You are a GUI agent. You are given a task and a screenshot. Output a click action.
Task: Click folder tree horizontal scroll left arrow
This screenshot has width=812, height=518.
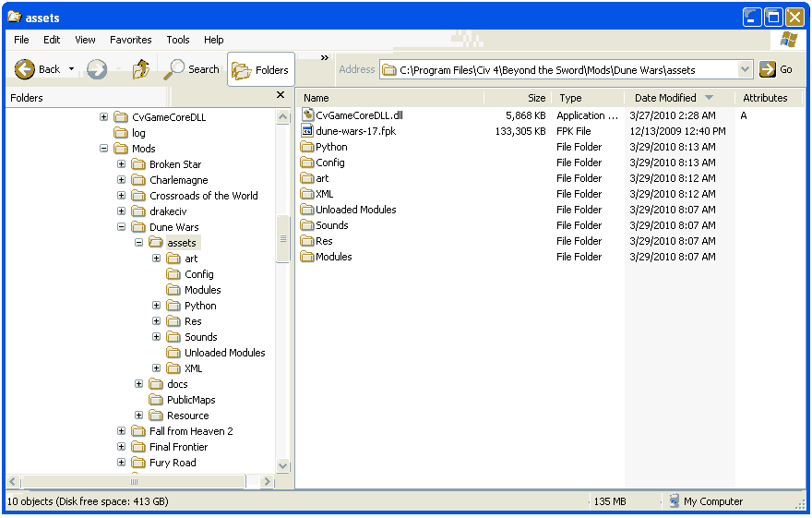pyautogui.click(x=13, y=482)
